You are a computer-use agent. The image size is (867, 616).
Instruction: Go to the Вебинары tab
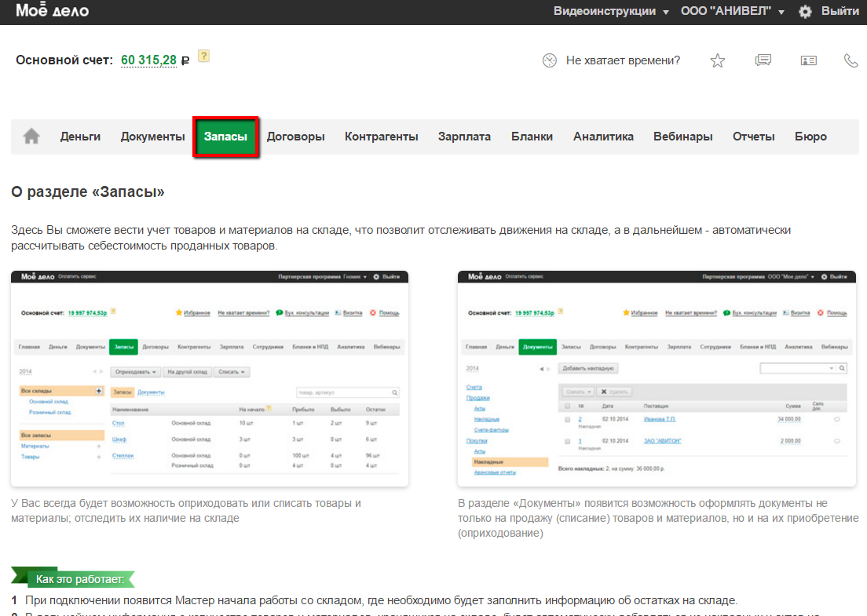683,137
